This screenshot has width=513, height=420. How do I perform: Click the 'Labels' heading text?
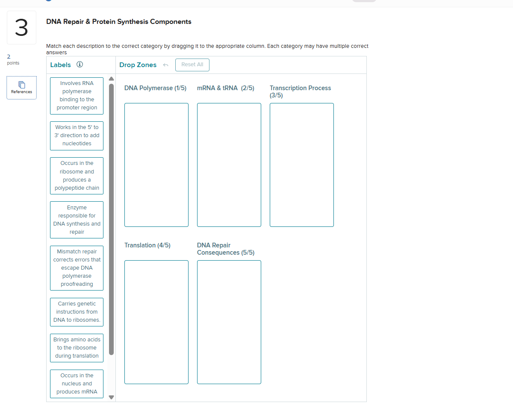coord(61,65)
